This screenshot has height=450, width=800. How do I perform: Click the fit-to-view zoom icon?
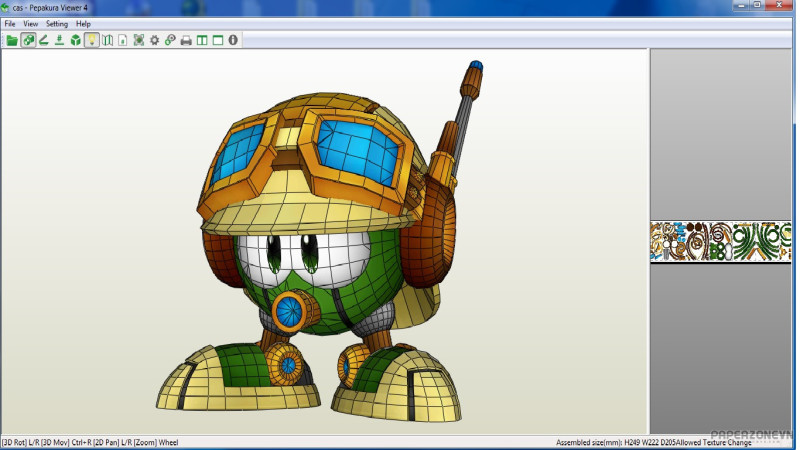tap(139, 40)
